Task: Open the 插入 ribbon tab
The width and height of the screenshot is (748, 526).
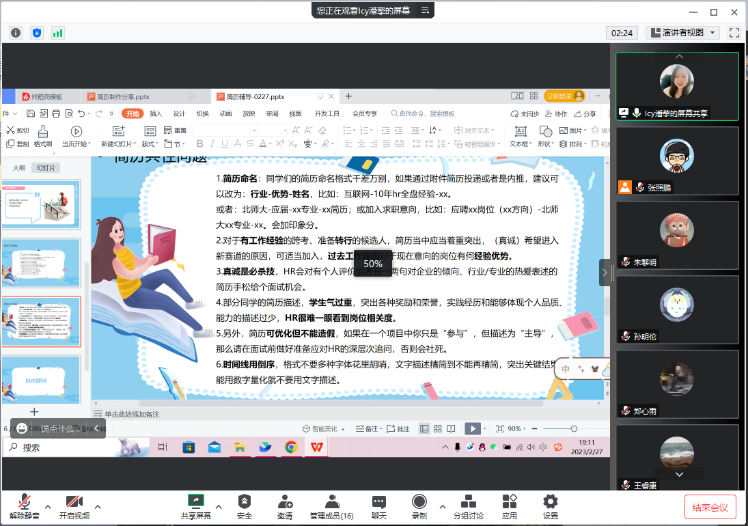Action: click(156, 114)
